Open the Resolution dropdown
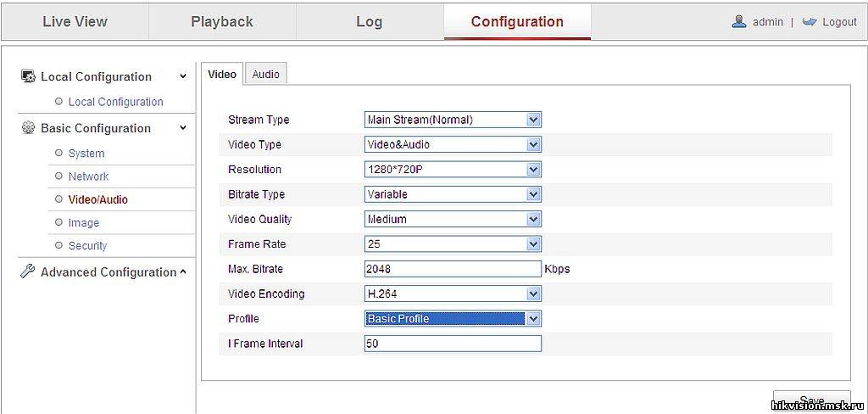 point(453,169)
